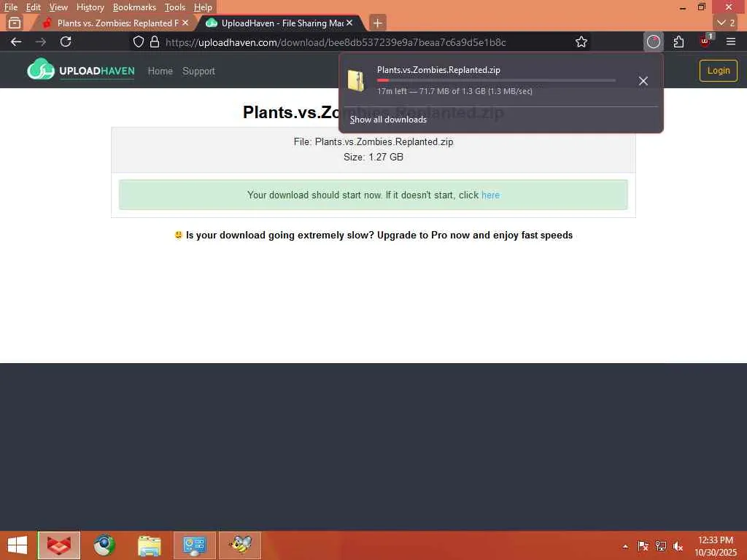Click the bee application taskbar icon
This screenshot has width=747, height=560.
click(x=239, y=545)
